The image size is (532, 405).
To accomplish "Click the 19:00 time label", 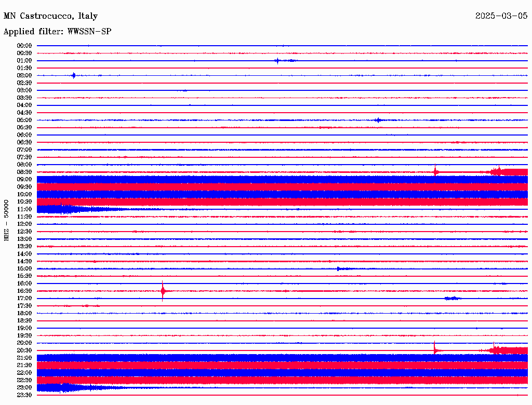I will [24, 328].
